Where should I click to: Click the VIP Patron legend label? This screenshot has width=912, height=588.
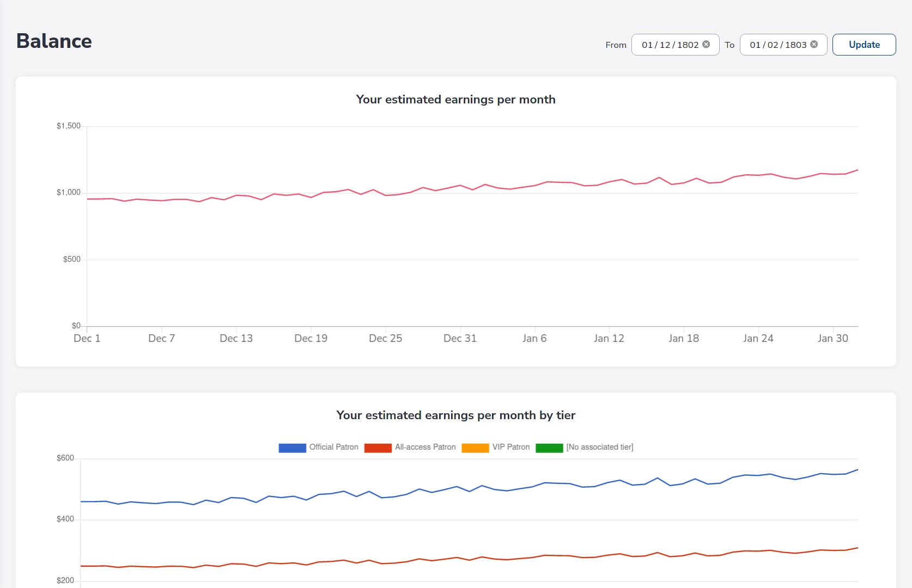[511, 447]
